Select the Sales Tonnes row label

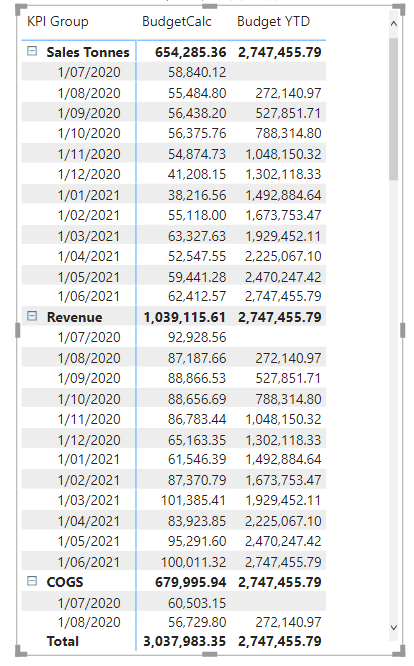(88, 52)
